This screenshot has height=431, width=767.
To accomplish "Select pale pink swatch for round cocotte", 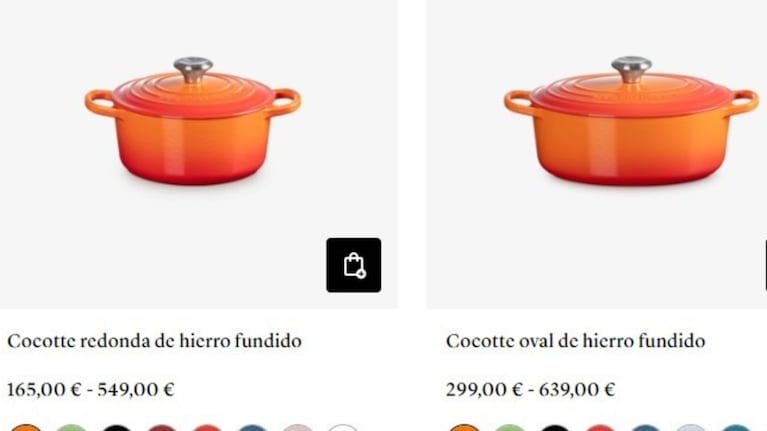I will pyautogui.click(x=297, y=429).
